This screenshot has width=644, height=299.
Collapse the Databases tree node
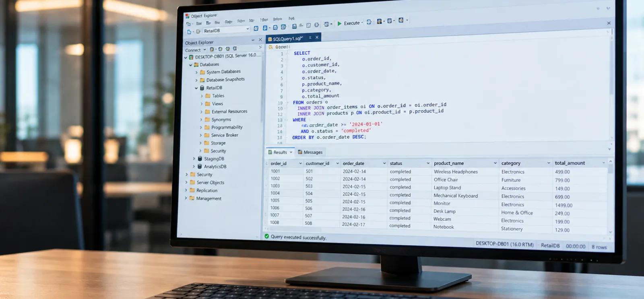[190, 65]
